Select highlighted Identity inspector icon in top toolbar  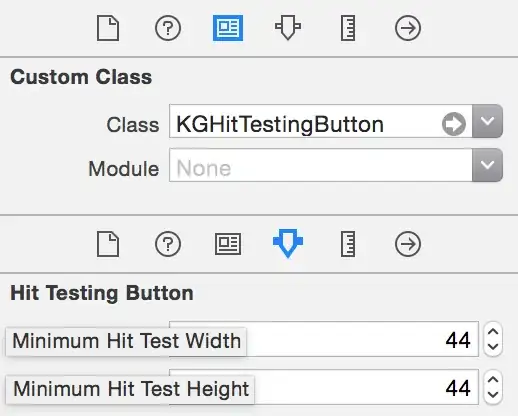[x=228, y=28]
